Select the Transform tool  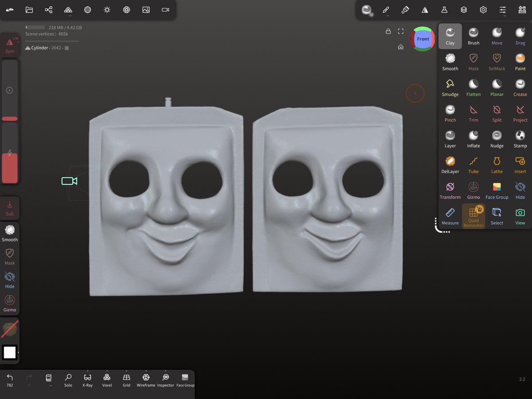(450, 190)
